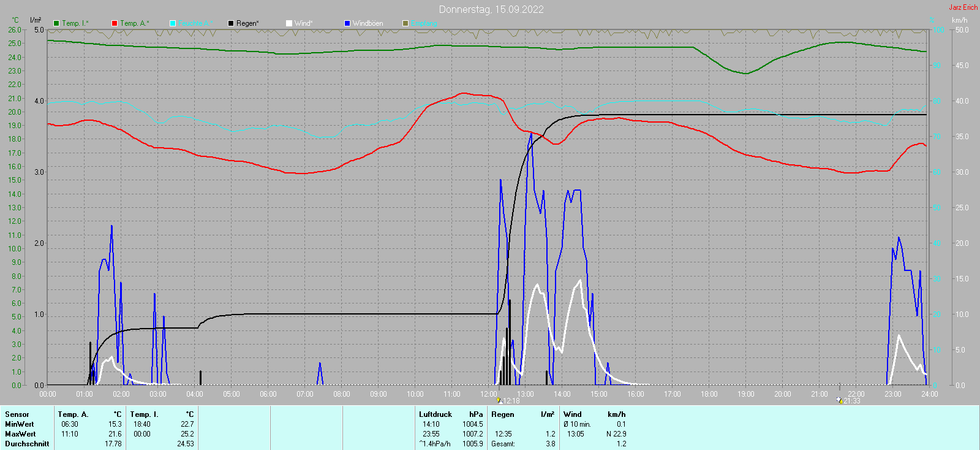This screenshot has height=450, width=980.
Task: Select the 'Temp. A.*' legend label
Action: [135, 23]
